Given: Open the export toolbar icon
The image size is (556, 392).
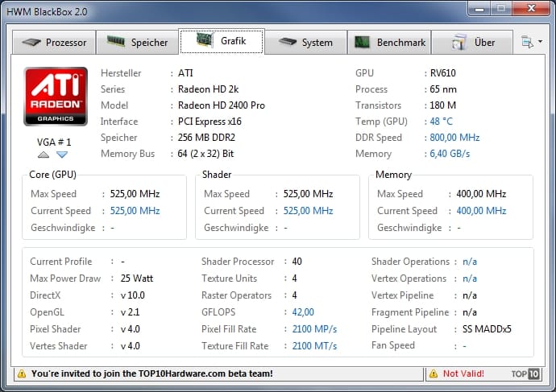Looking at the screenshot, I should [527, 42].
